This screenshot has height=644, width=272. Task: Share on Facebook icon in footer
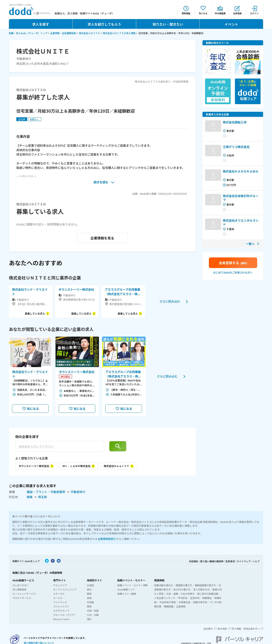[53, 561]
